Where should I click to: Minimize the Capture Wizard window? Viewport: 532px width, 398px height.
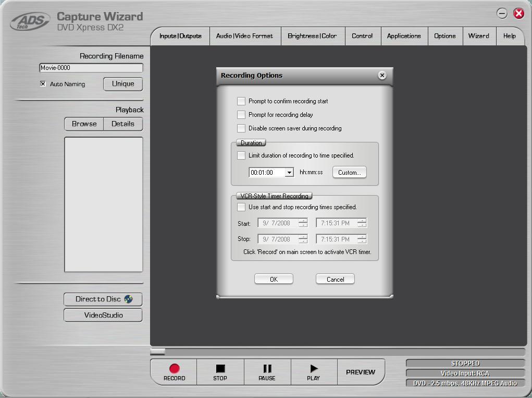click(x=502, y=14)
